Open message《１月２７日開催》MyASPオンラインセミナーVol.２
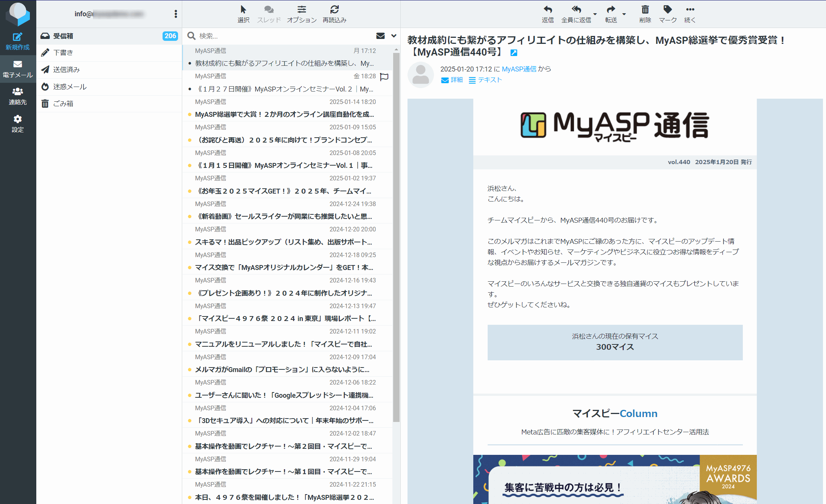Viewport: 826px width, 504px height. tap(287, 83)
